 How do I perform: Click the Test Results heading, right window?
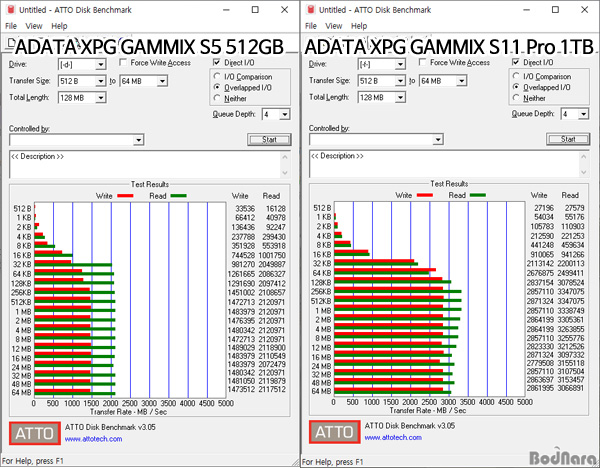pos(449,184)
